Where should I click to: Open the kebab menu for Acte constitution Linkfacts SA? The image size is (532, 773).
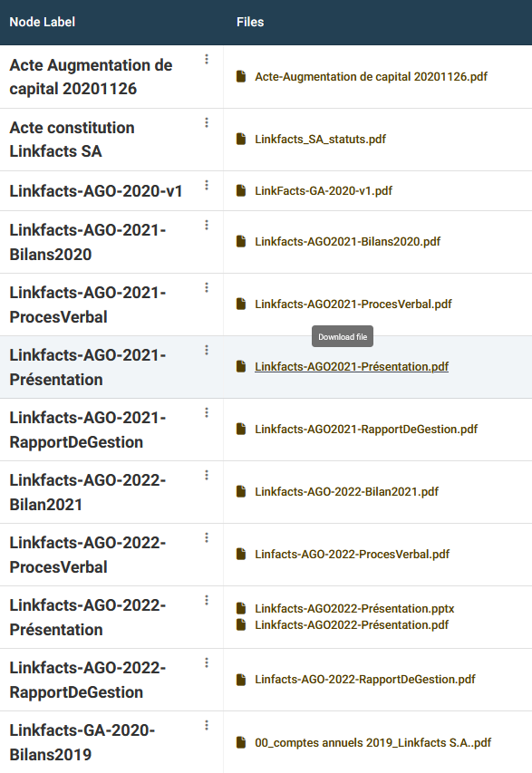(207, 122)
